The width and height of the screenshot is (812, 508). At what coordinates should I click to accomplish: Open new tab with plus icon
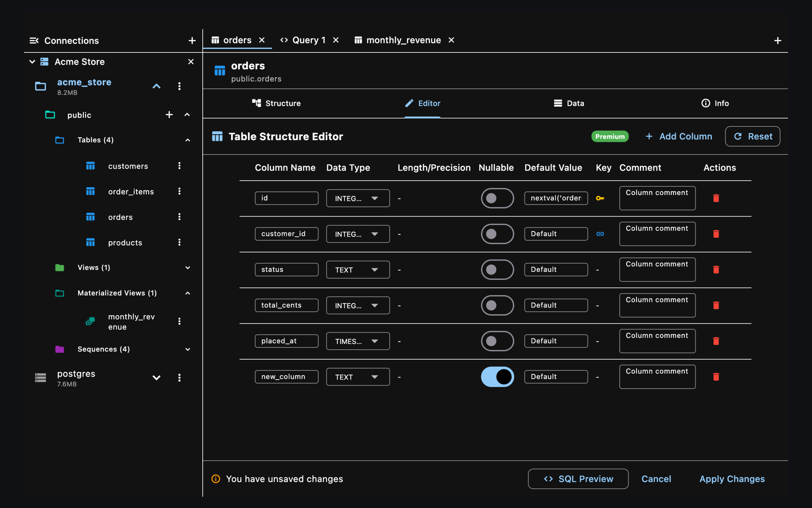pyautogui.click(x=777, y=41)
